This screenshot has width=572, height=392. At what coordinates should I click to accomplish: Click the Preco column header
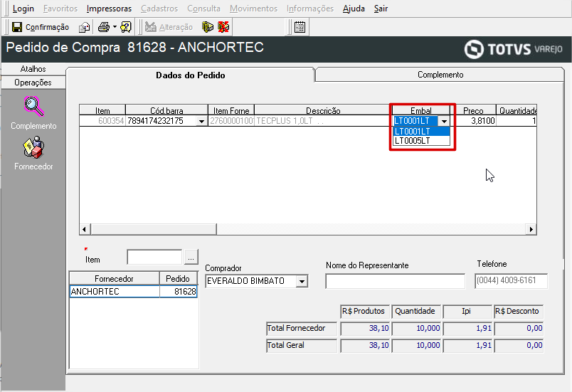(x=473, y=110)
